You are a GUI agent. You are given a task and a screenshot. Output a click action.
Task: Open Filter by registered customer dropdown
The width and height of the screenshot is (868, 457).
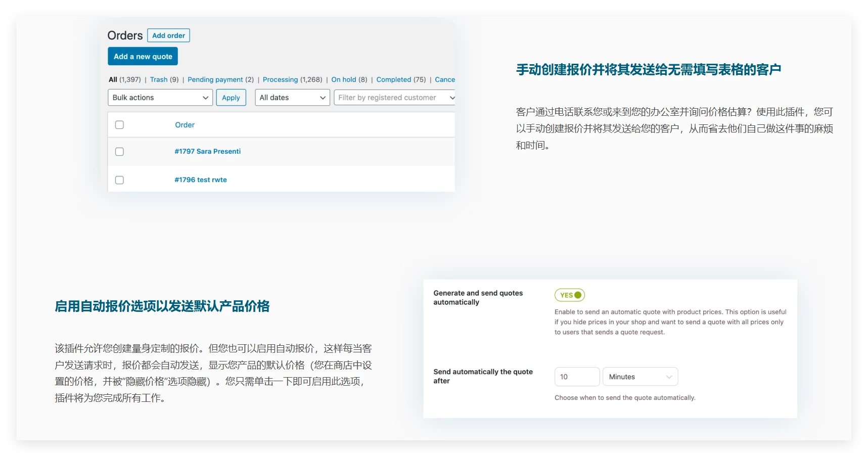pos(394,98)
